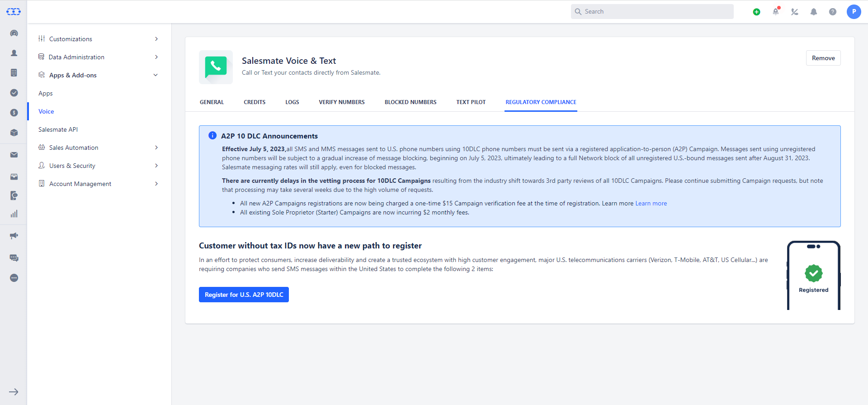The width and height of the screenshot is (868, 405).
Task: Open the Messages chat bubble icon
Action: pyautogui.click(x=14, y=257)
